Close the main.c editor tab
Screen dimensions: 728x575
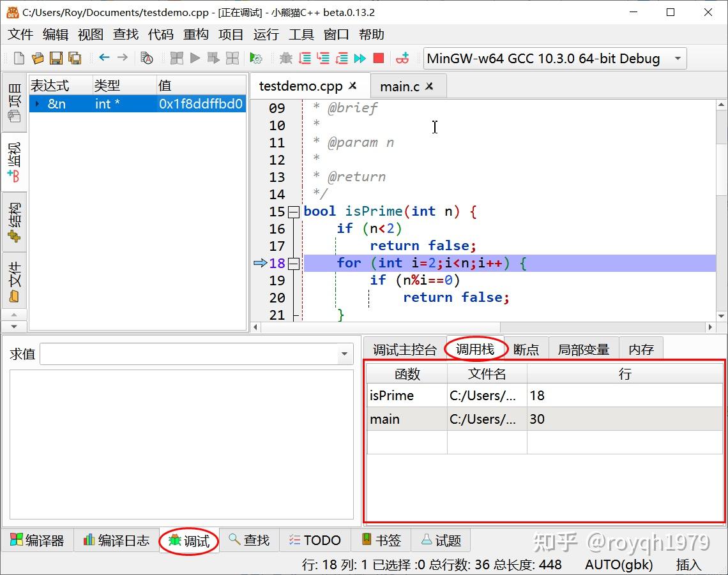click(x=429, y=86)
